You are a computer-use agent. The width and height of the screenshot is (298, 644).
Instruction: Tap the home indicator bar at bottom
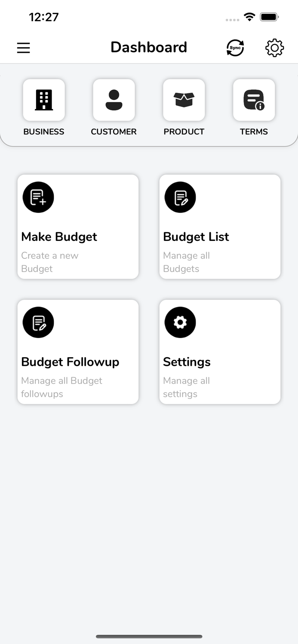[149, 637]
